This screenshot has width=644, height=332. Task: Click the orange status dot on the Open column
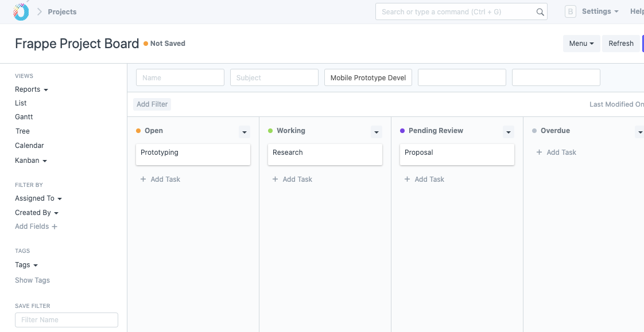point(138,131)
